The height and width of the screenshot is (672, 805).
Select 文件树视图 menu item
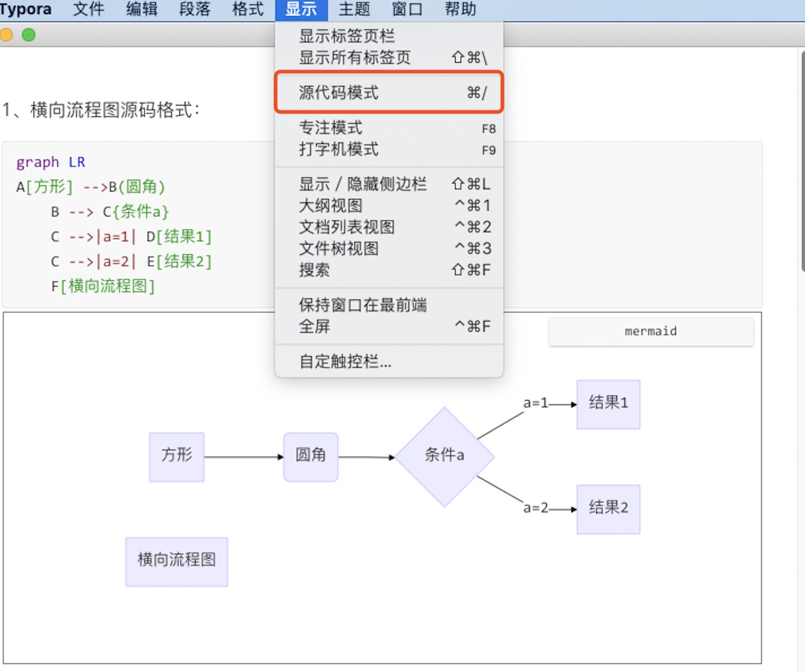389,248
